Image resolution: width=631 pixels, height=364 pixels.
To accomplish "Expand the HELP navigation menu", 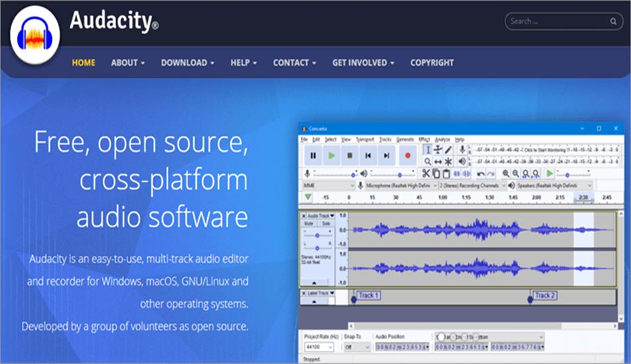I will point(244,63).
